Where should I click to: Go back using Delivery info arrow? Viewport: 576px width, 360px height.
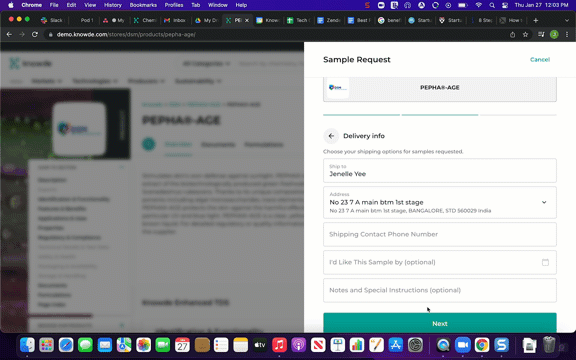pyautogui.click(x=331, y=136)
